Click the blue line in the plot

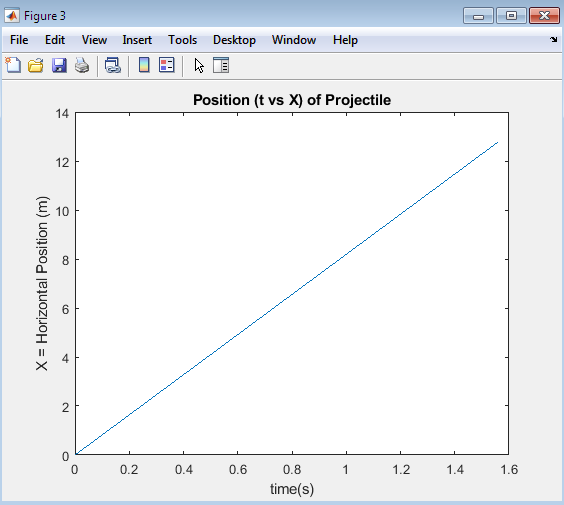pyautogui.click(x=287, y=299)
